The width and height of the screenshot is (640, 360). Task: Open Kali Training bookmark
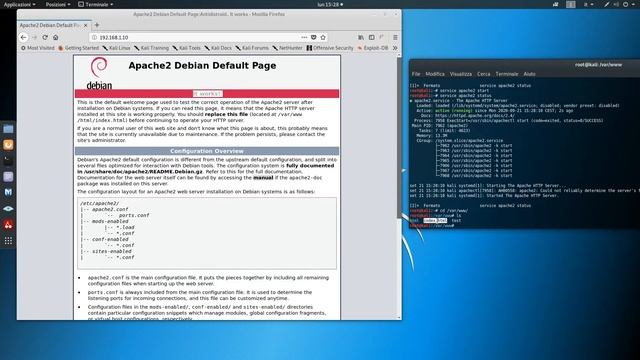[x=151, y=48]
